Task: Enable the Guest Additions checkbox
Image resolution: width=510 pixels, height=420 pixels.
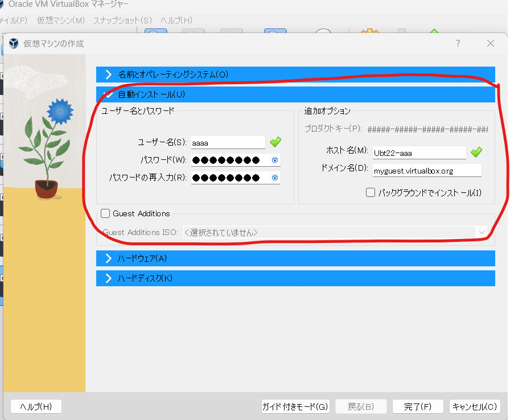Action: point(105,213)
